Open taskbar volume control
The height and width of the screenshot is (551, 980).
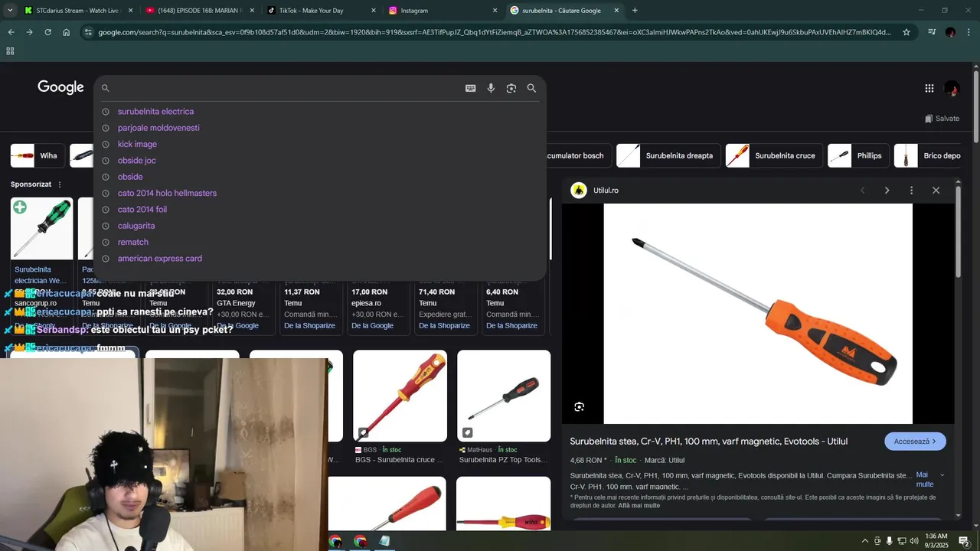(x=914, y=541)
